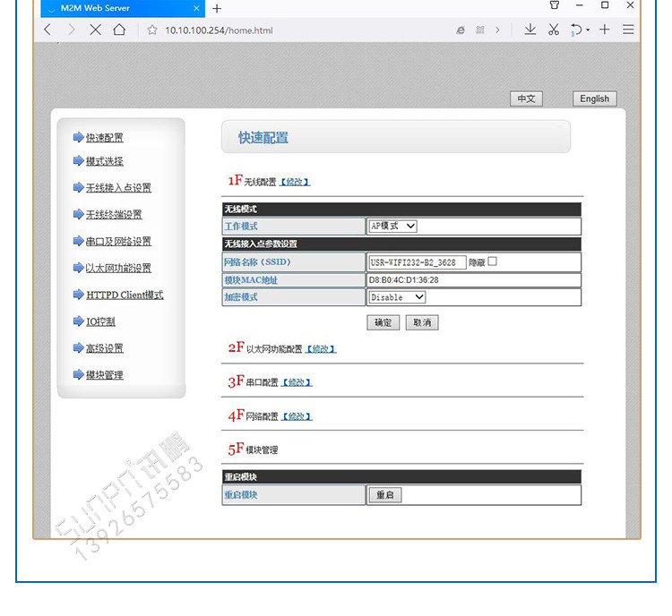Close the M2M Web Server tab
This screenshot has width=672, height=616.
(x=196, y=8)
